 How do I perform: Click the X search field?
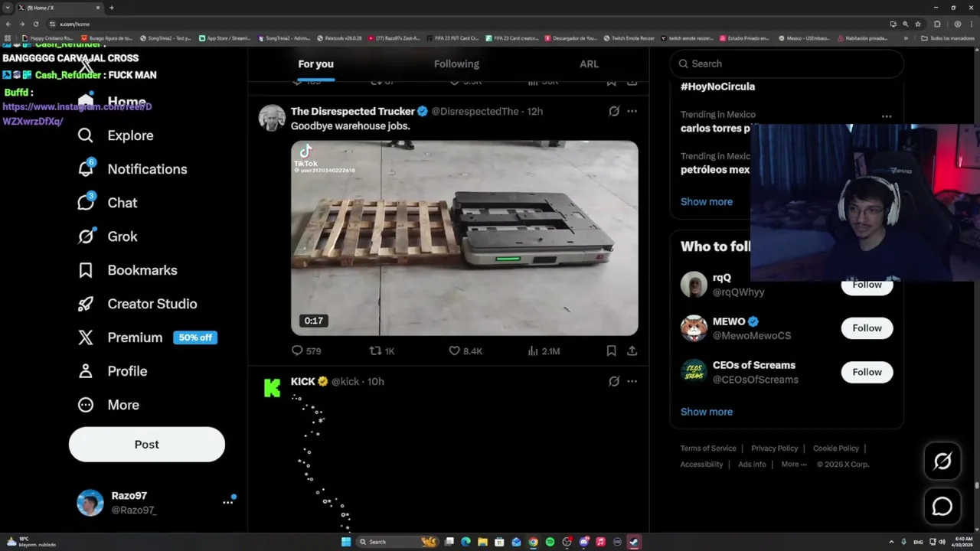click(786, 64)
